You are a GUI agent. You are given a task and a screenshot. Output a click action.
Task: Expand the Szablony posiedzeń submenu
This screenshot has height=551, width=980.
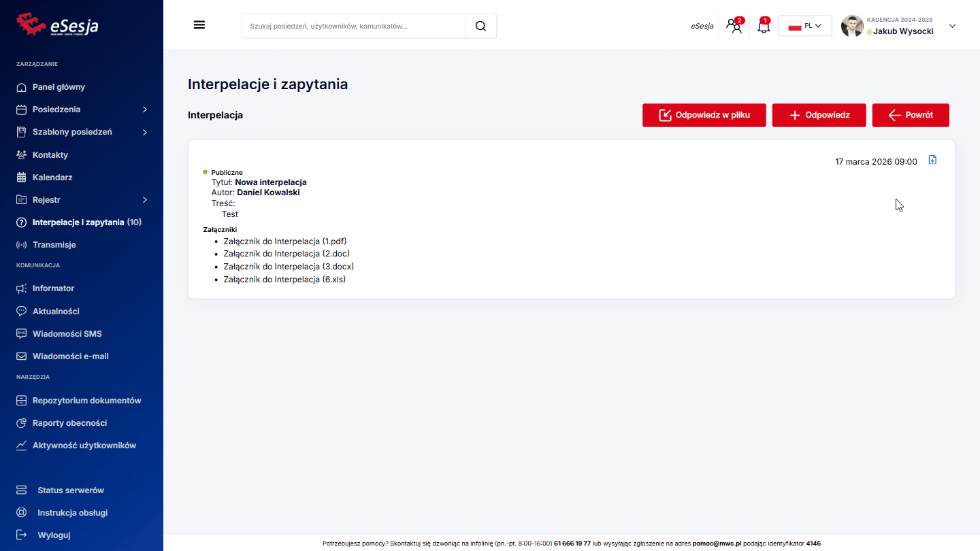tap(144, 132)
